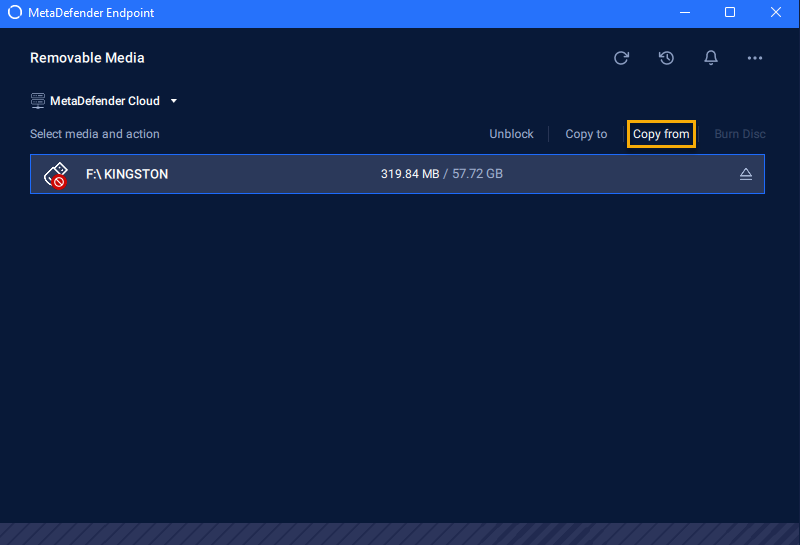Click the Burn Disc action

(740, 134)
